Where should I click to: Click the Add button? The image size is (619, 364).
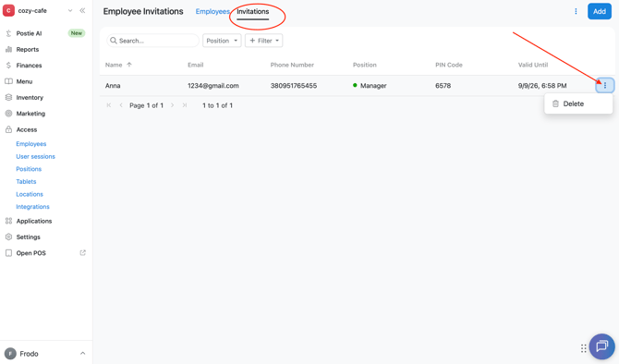600,11
